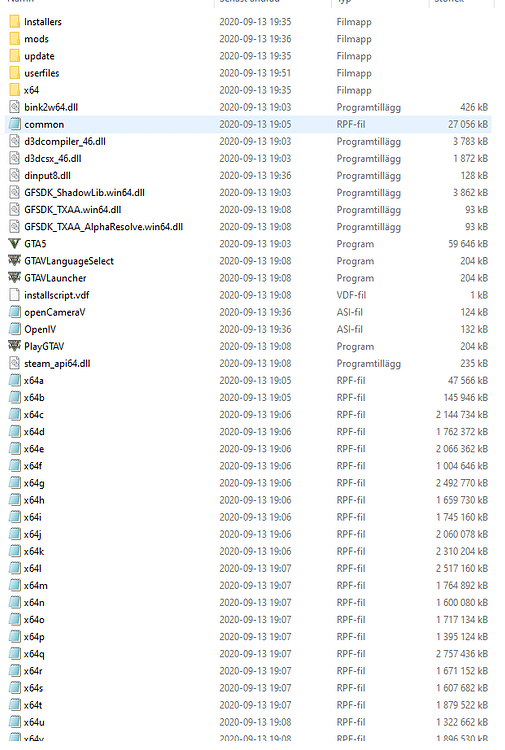Click the dinput8.dll file icon
This screenshot has width=505, height=750.
point(15,176)
